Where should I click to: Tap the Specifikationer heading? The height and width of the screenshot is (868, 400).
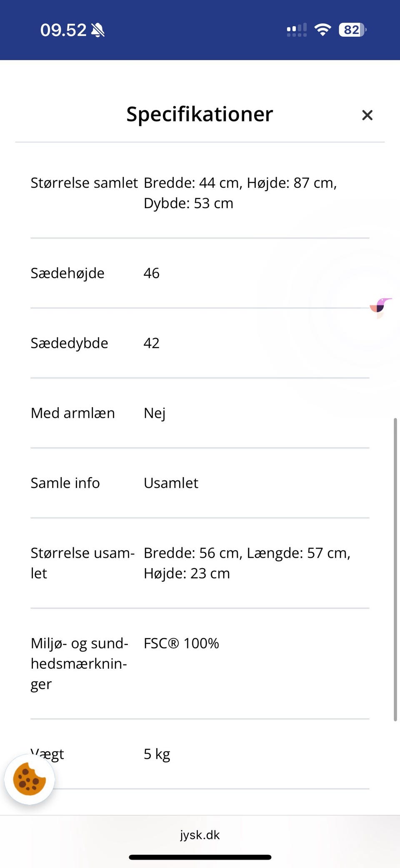[200, 114]
